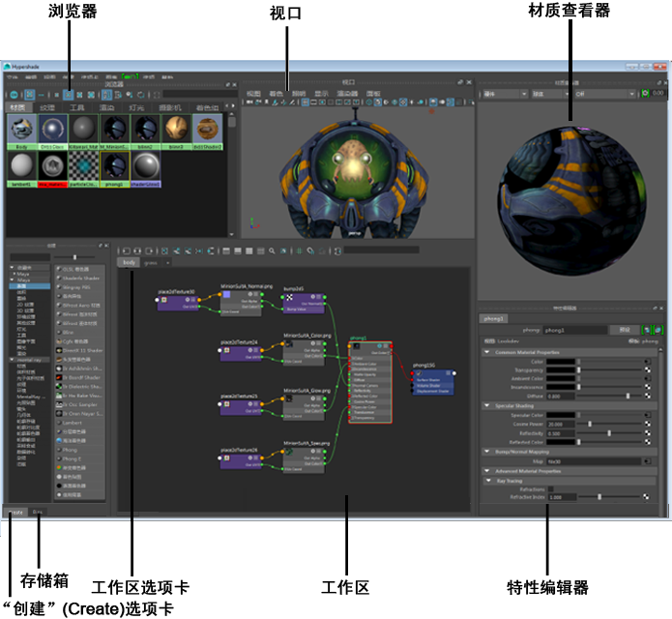Collapse the Specular Shading section
Screen dimensions: 672x619
pyautogui.click(x=487, y=405)
